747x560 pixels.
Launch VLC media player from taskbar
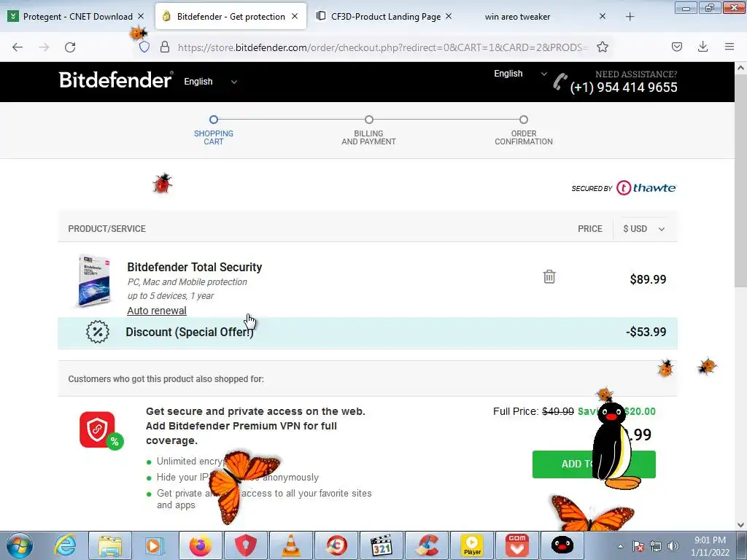[x=290, y=545]
